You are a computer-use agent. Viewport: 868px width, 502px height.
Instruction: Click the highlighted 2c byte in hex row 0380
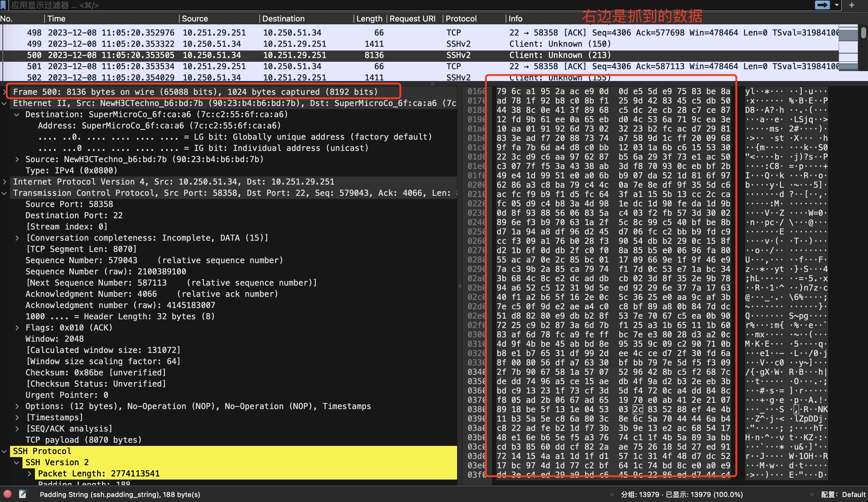click(638, 409)
